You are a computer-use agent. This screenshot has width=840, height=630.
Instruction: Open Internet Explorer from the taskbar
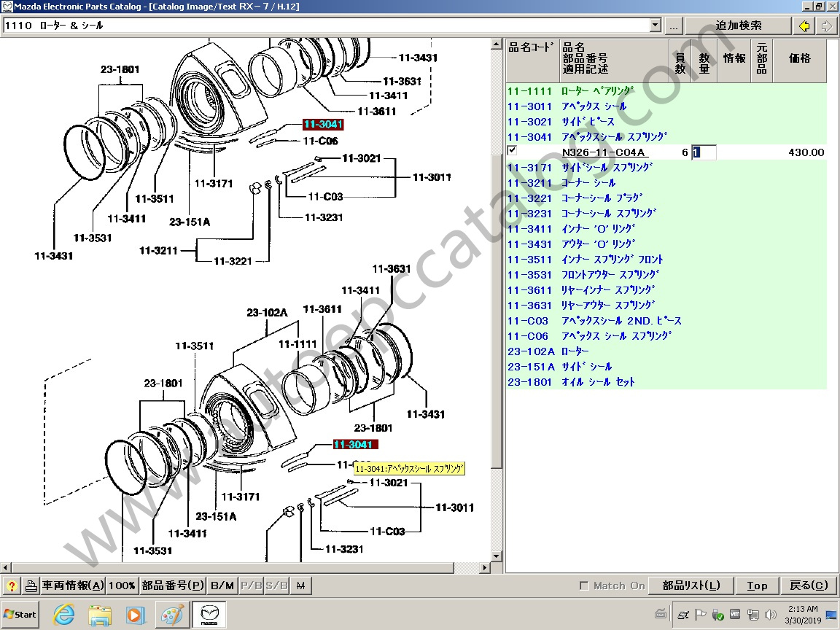click(x=63, y=615)
